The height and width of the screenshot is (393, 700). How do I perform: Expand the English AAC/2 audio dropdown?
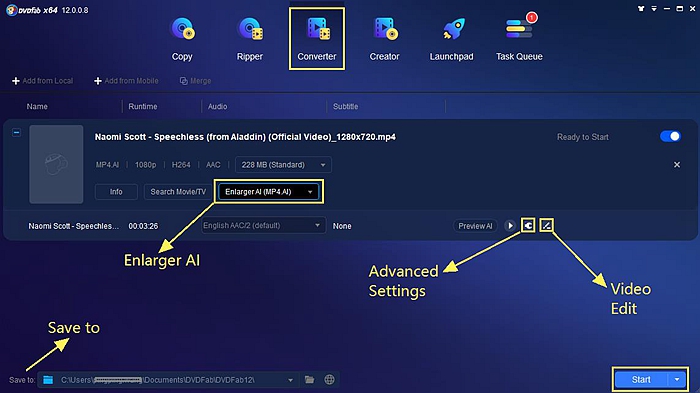(x=263, y=226)
